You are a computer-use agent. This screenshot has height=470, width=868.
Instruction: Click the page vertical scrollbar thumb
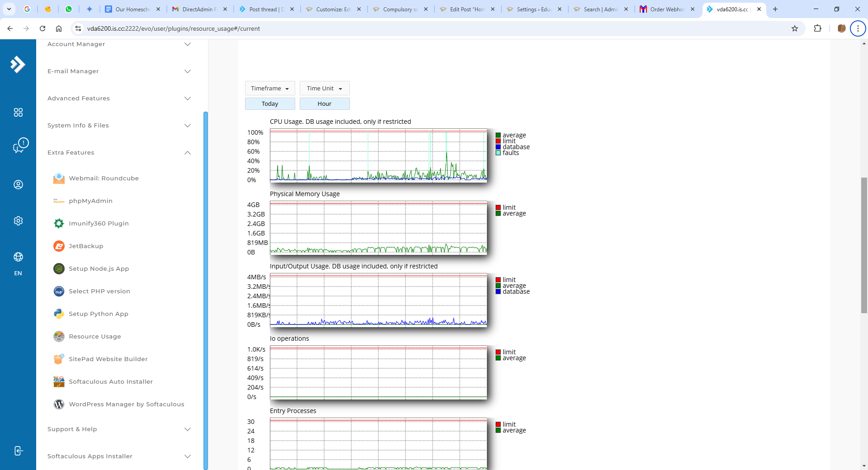pos(864,245)
